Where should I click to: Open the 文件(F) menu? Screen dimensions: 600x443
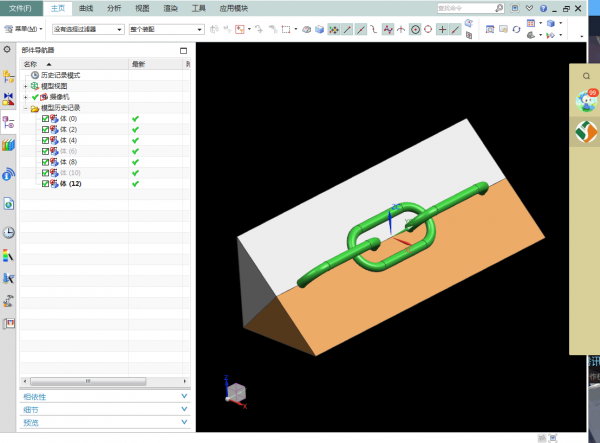tap(20, 8)
